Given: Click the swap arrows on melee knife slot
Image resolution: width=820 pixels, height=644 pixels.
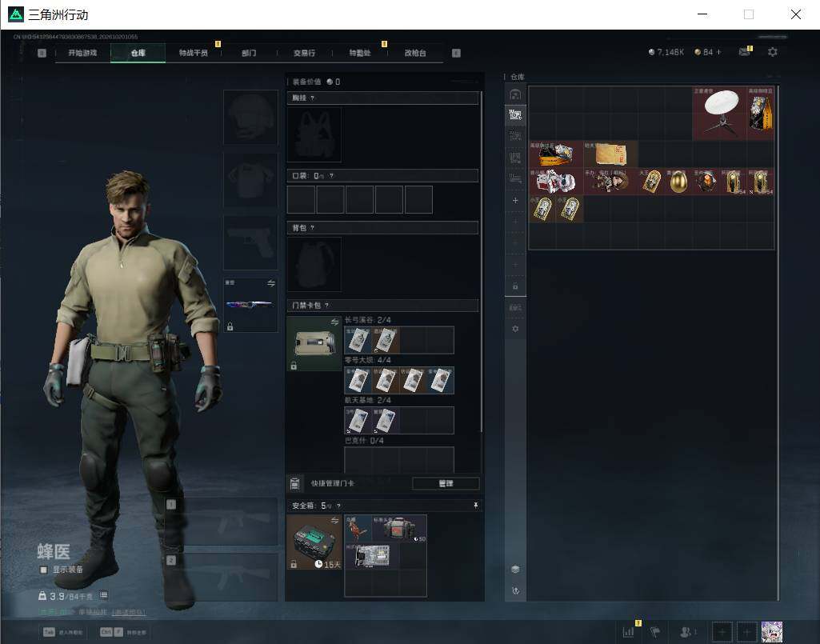Looking at the screenshot, I should tap(271, 283).
